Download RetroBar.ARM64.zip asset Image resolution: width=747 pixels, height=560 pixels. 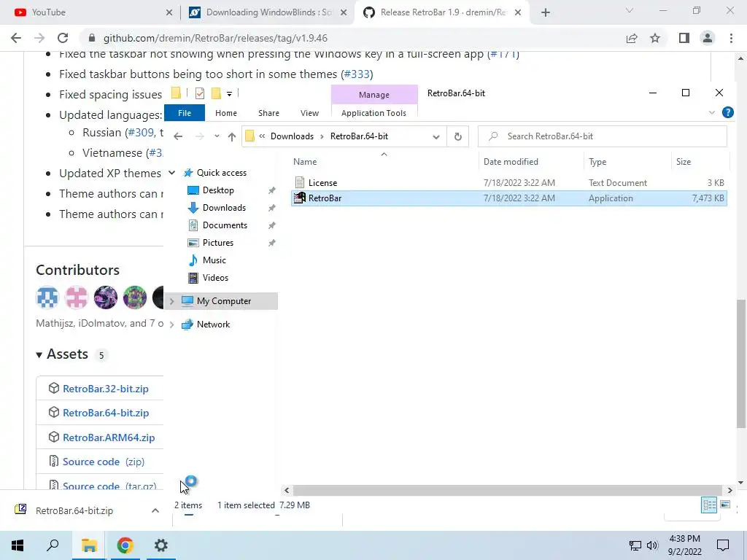click(109, 437)
